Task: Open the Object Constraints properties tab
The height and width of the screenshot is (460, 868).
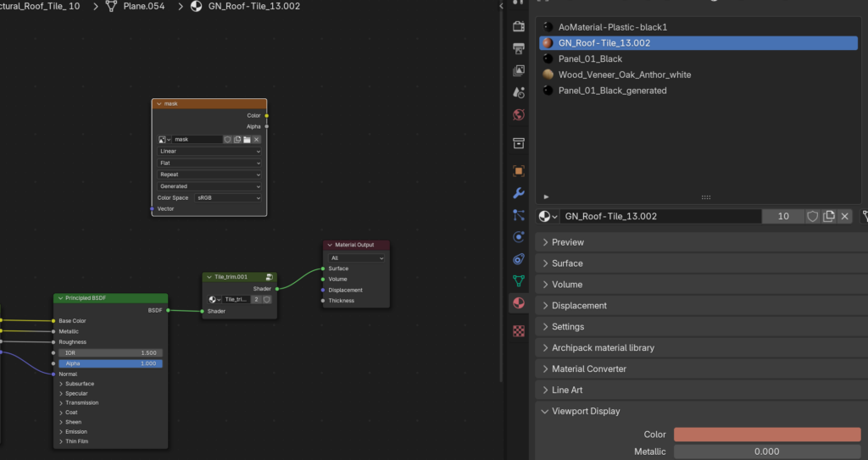Action: pyautogui.click(x=519, y=259)
